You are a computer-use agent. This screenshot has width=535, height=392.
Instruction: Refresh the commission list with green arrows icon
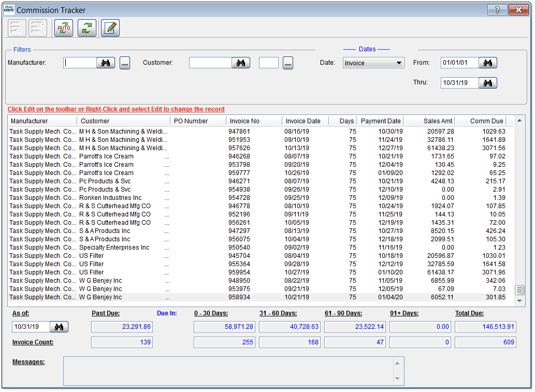86,28
